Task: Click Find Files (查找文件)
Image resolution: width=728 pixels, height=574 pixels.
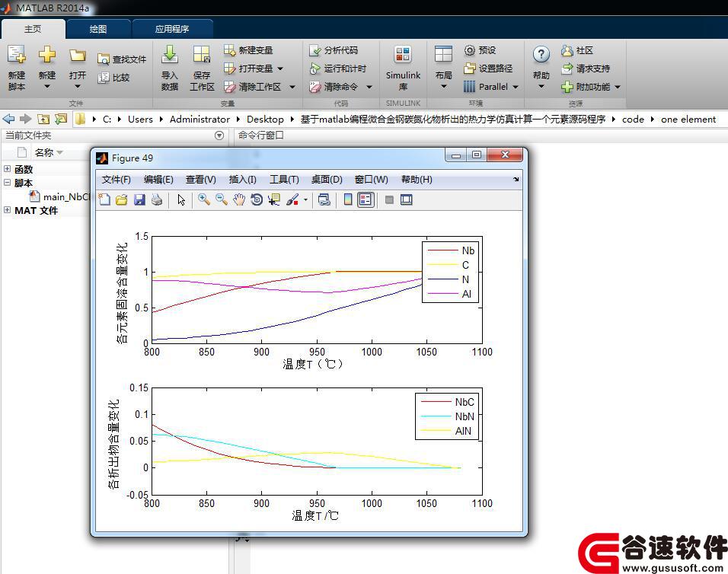Action: pyautogui.click(x=122, y=59)
